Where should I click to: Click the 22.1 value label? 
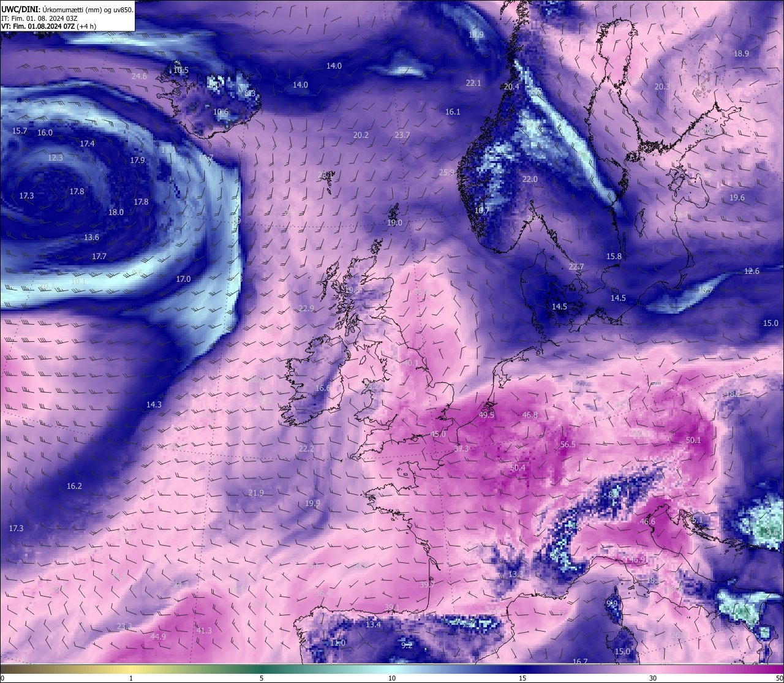coord(473,83)
